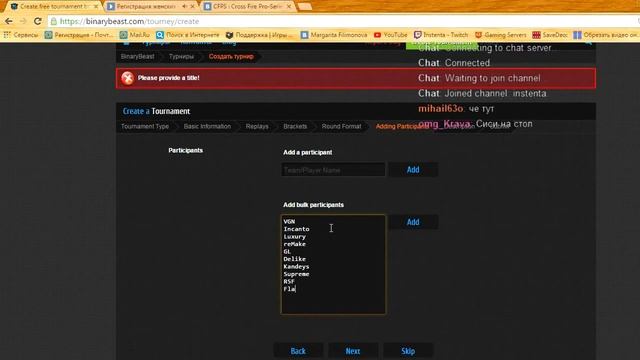Click the reMake entry in the bulk list
This screenshot has width=640, height=360.
(x=294, y=244)
